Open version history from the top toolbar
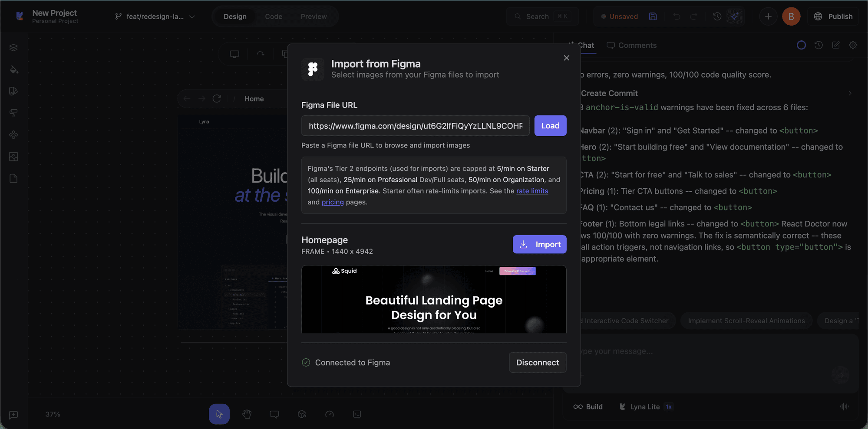 coord(717,16)
